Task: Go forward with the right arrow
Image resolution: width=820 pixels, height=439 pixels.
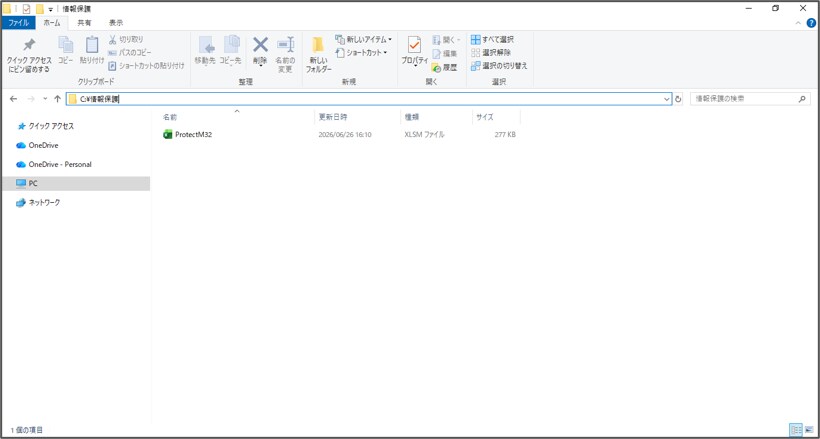Action: [x=30, y=99]
